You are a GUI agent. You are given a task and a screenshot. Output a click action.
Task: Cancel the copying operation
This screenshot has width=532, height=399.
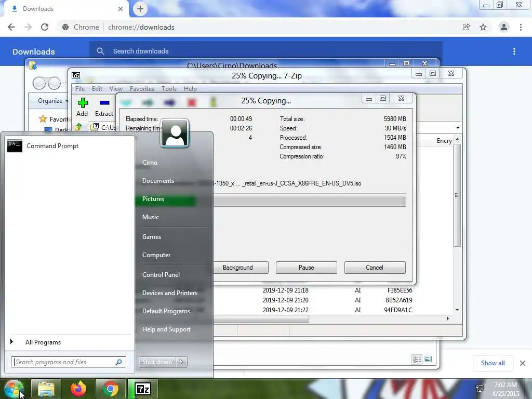(375, 268)
